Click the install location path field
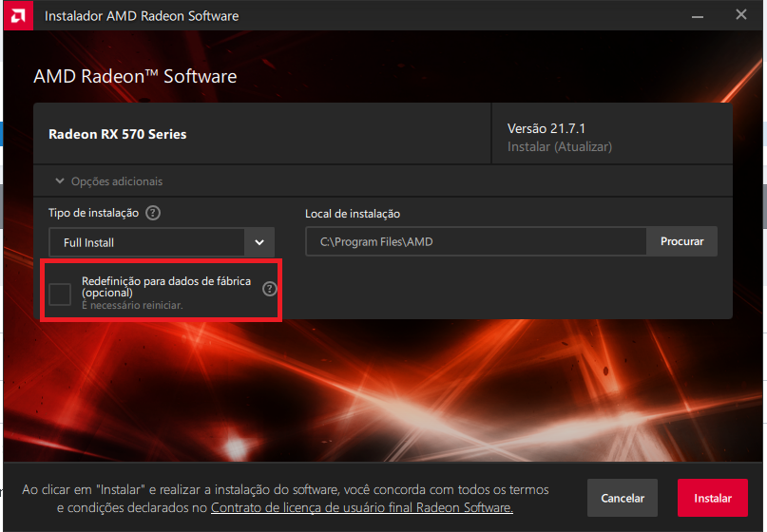The width and height of the screenshot is (767, 532). (x=476, y=241)
